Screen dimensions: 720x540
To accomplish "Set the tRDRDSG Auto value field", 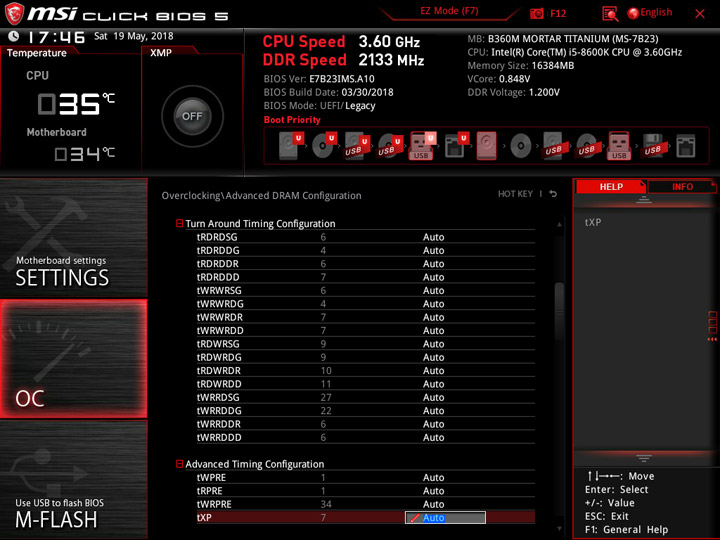I will tap(433, 237).
